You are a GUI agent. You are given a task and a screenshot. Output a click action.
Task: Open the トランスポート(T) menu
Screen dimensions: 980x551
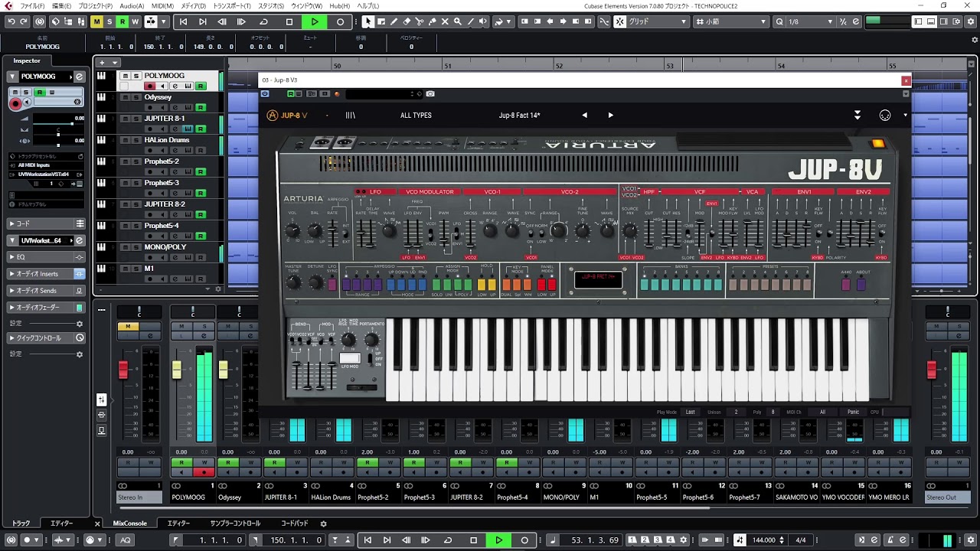coord(231,5)
